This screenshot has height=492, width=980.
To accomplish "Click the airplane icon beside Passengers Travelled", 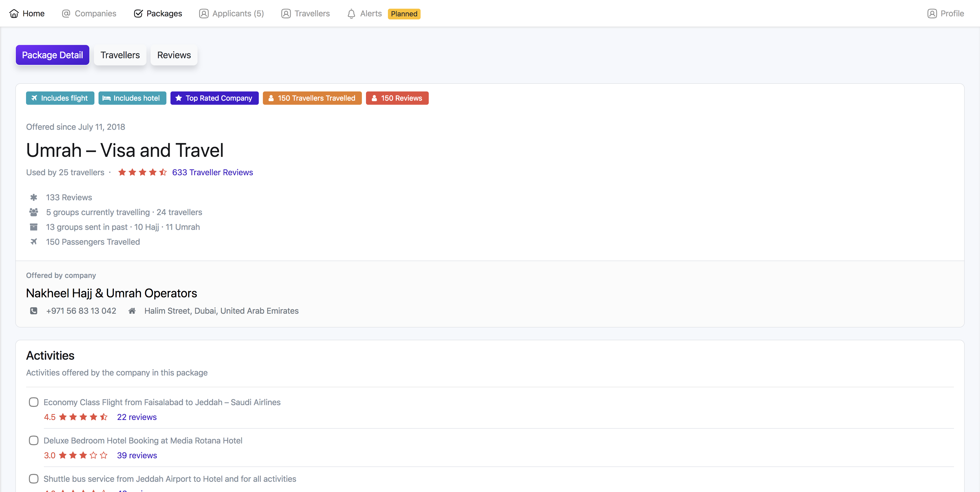I will (x=33, y=242).
